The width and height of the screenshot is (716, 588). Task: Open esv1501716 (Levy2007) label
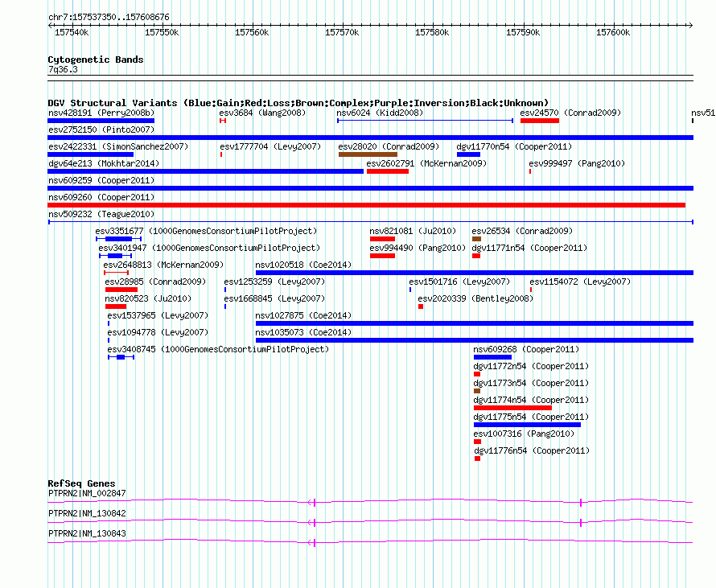tap(459, 282)
